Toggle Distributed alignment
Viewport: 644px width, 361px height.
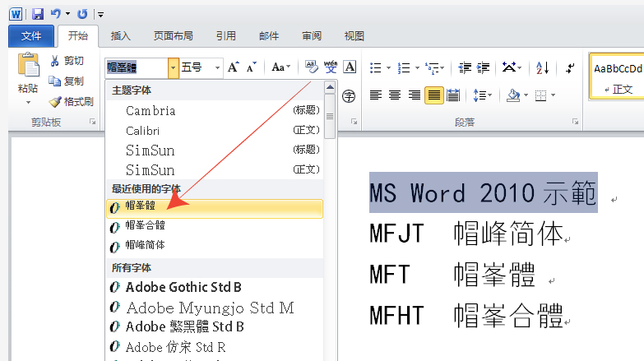pos(453,95)
